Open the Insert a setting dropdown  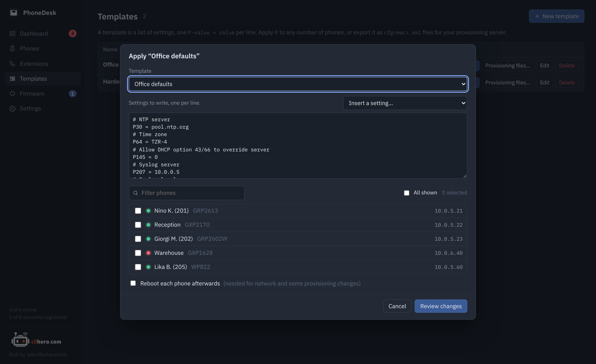click(405, 103)
